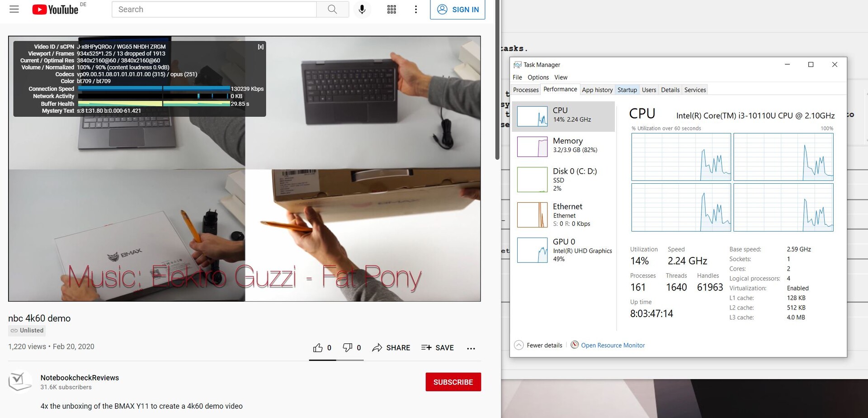The height and width of the screenshot is (418, 868).
Task: Go to YouTube home via logo
Action: 55,9
